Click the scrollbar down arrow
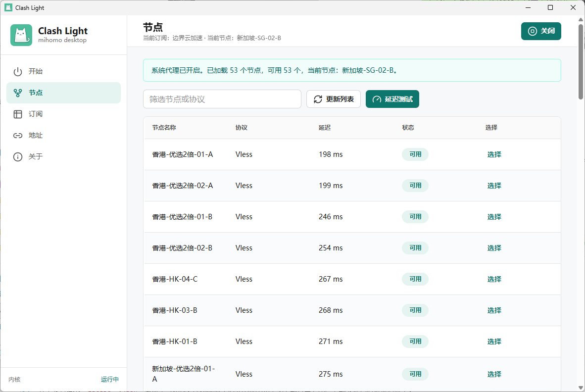585x392 pixels. tap(581, 388)
